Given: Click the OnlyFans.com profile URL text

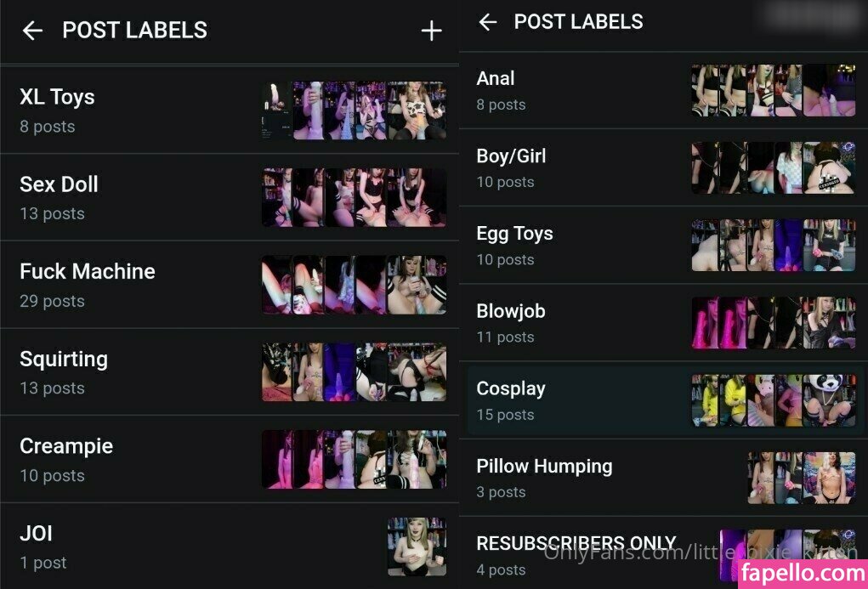Looking at the screenshot, I should 701,552.
